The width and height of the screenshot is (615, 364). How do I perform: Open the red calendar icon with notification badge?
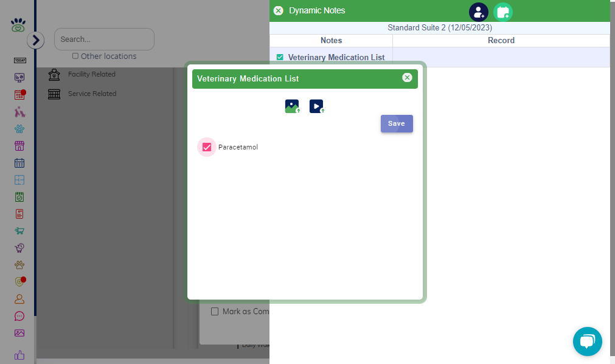19,94
